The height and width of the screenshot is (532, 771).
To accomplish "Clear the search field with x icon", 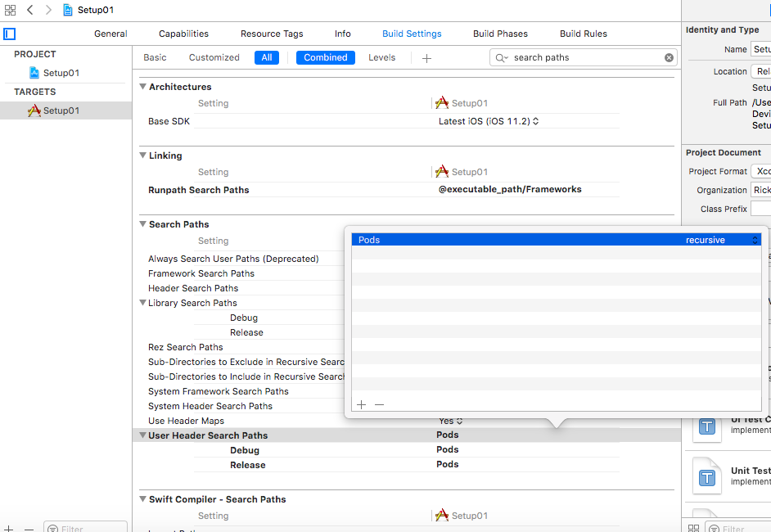I will click(x=669, y=57).
